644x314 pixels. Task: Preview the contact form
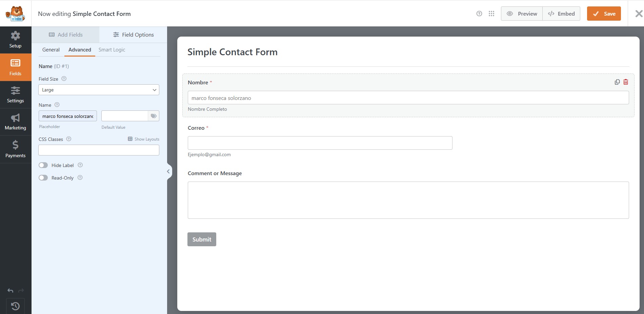(521, 14)
